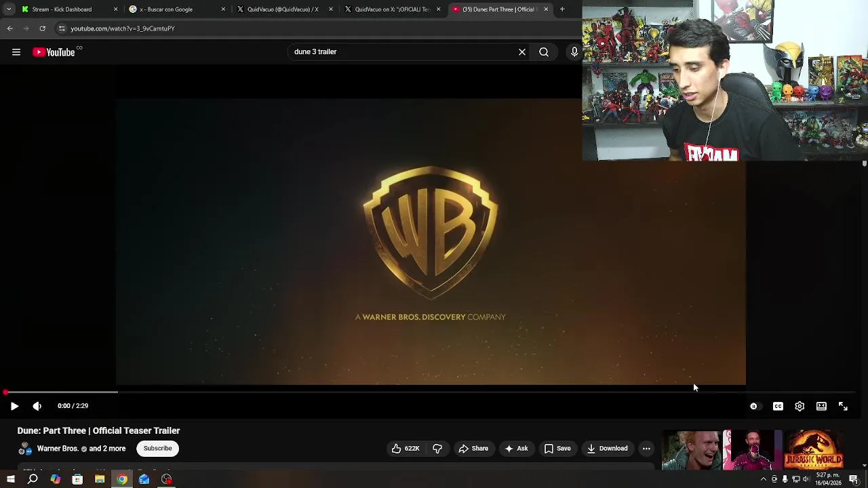868x488 pixels.
Task: Reload the current page
Action: tap(43, 28)
